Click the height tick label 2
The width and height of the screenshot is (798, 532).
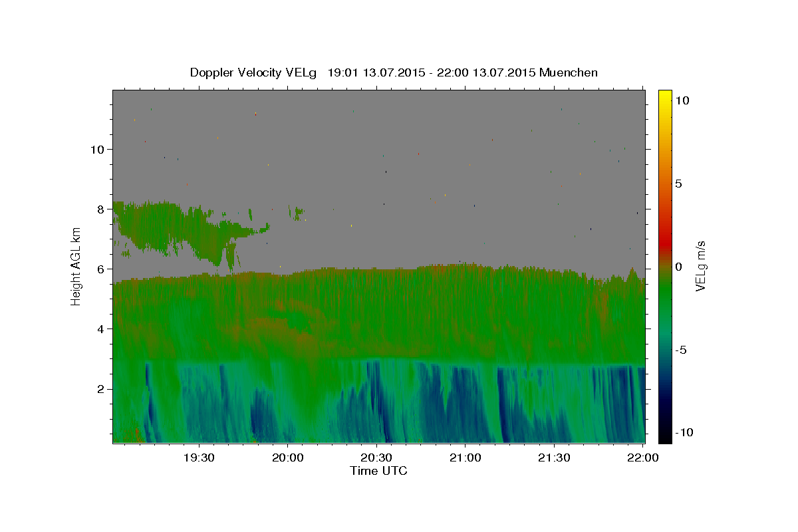[100, 388]
